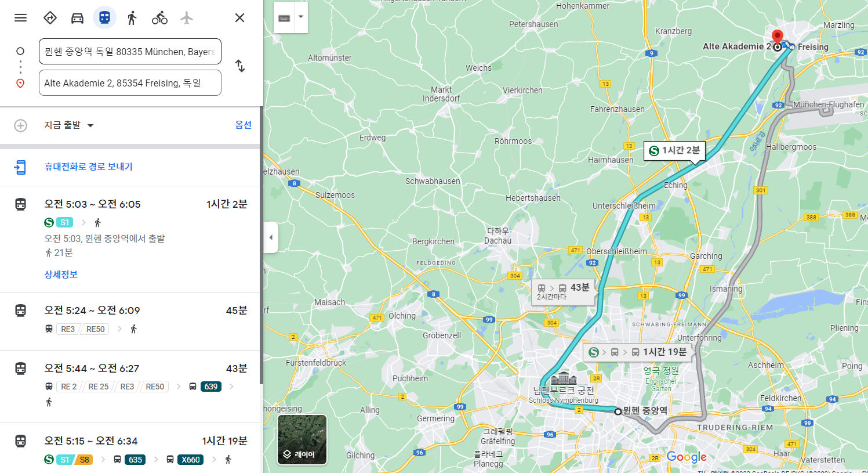Select best travel mode diamond icon

[x=50, y=17]
